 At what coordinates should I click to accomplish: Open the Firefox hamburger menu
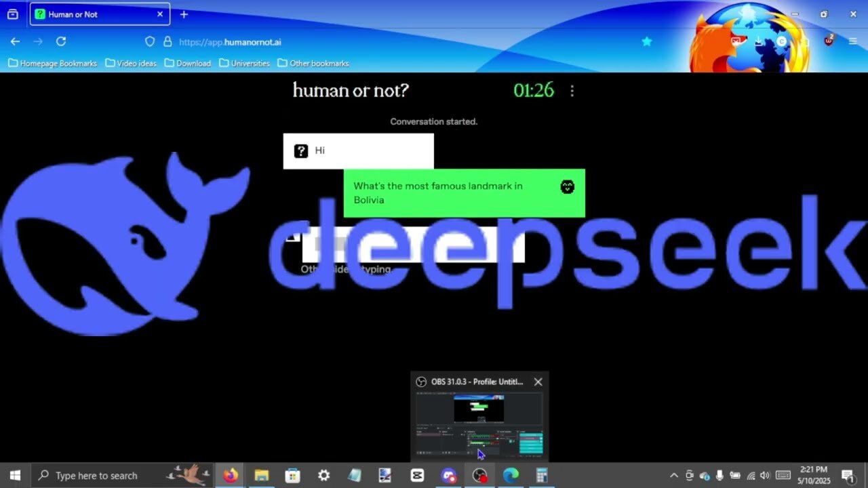tap(853, 41)
